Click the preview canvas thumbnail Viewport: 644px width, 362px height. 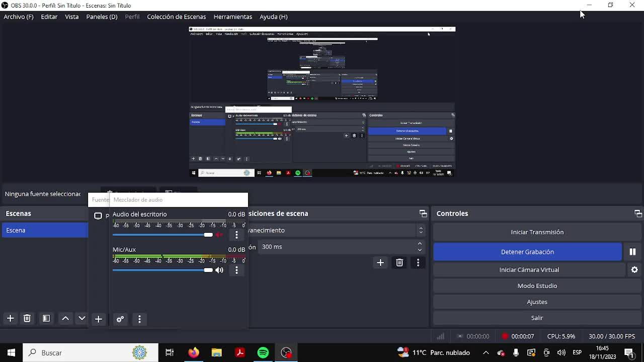click(x=322, y=102)
